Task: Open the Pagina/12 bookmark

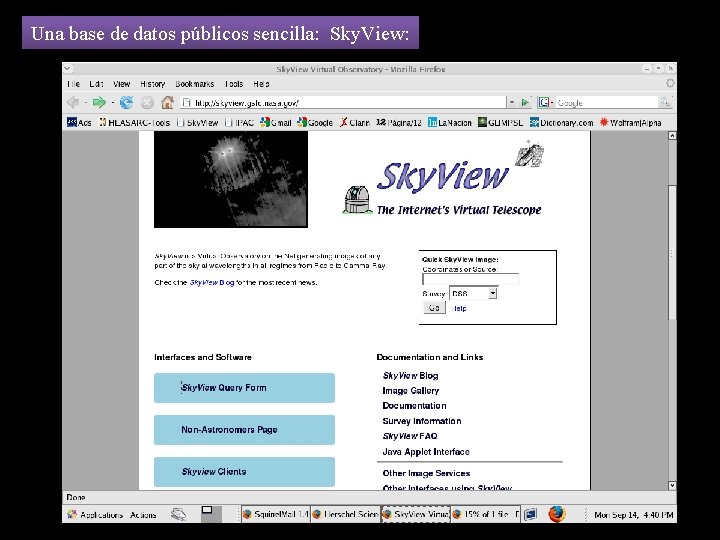Action: (399, 123)
